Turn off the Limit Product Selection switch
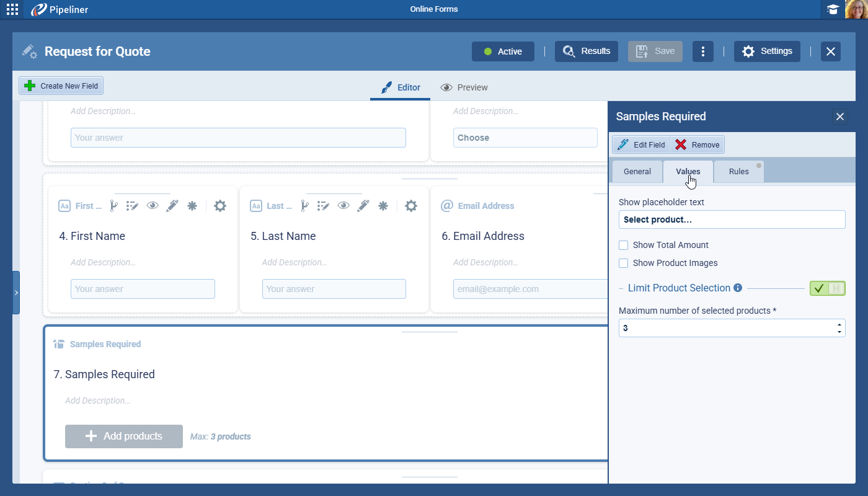This screenshot has height=496, width=868. (x=827, y=288)
